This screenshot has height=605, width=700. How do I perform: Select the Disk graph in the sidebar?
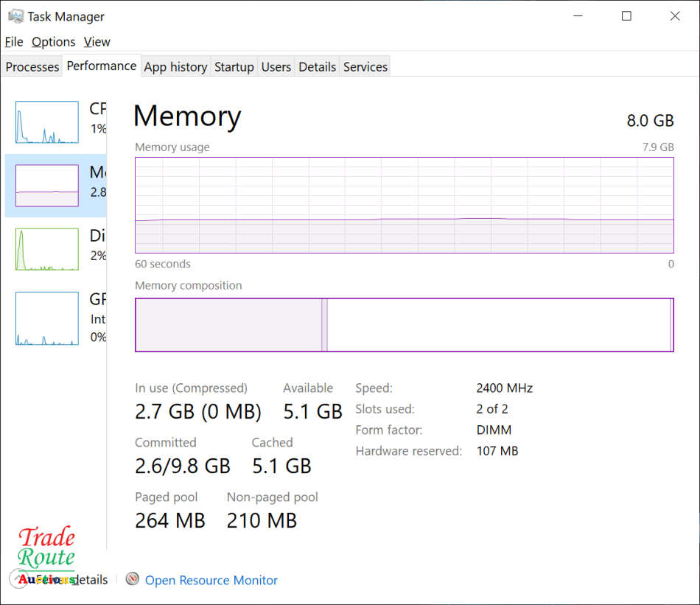point(47,249)
